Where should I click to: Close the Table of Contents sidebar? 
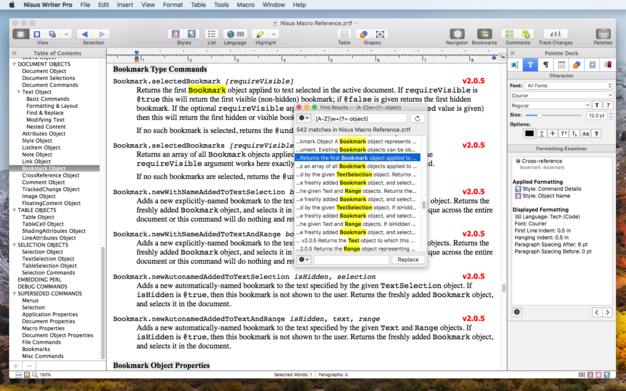tap(14, 53)
